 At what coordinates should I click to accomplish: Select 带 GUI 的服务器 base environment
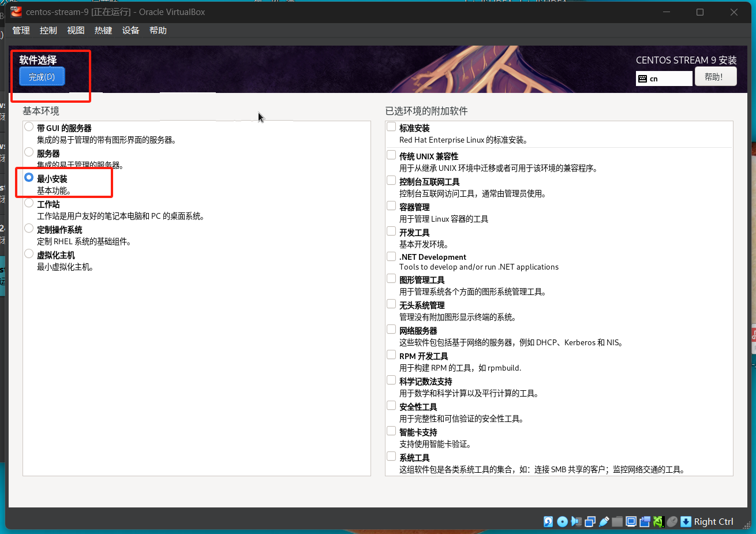29,126
